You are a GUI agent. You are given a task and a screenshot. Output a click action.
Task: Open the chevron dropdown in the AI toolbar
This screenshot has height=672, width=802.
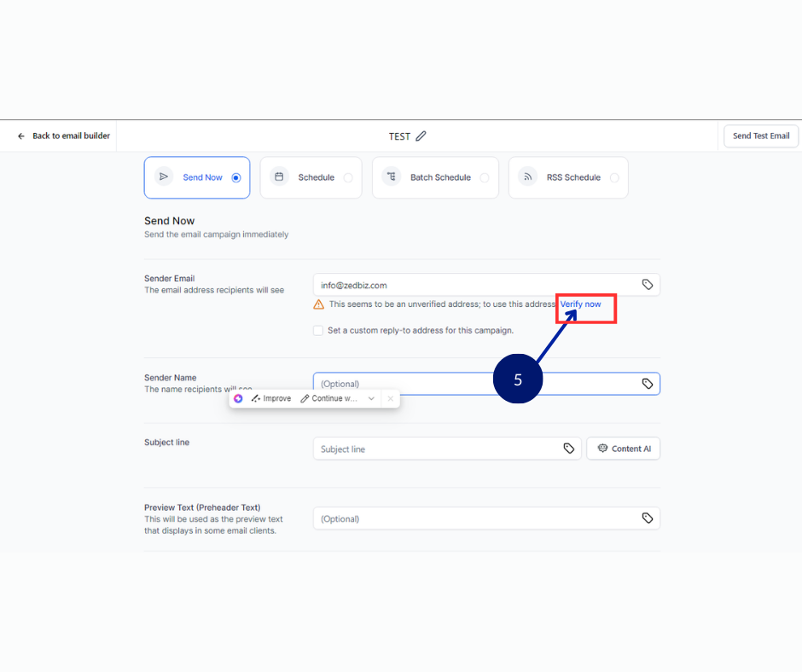371,398
